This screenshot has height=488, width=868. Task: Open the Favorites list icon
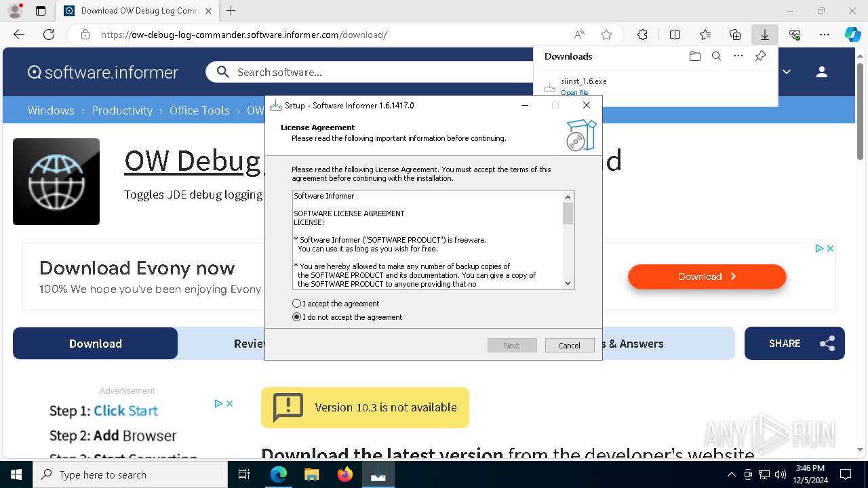(705, 35)
